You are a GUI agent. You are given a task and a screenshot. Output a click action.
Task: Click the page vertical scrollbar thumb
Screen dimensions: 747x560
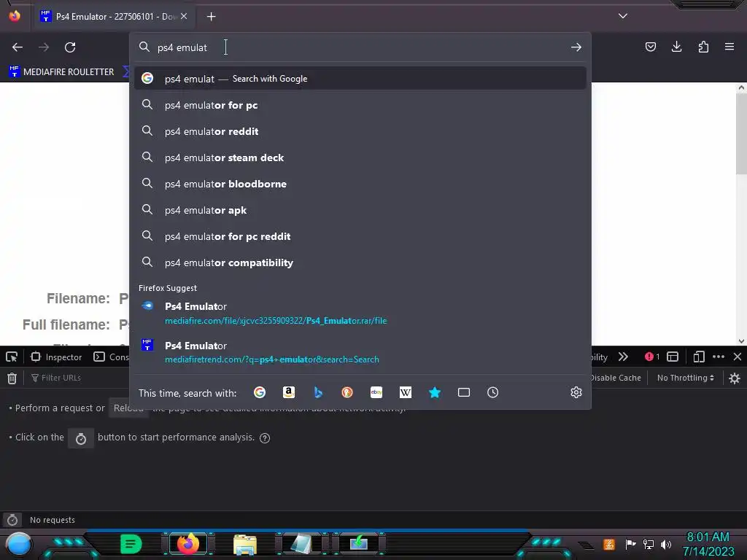pyautogui.click(x=741, y=133)
